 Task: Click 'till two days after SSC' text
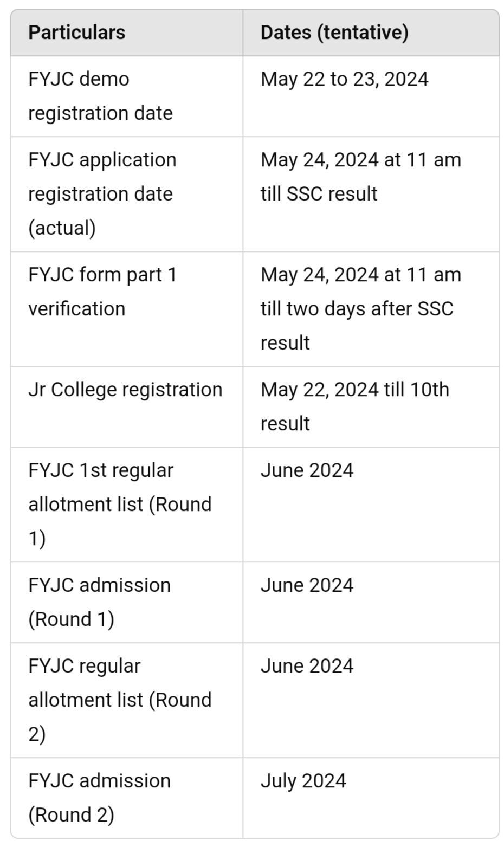(x=357, y=309)
